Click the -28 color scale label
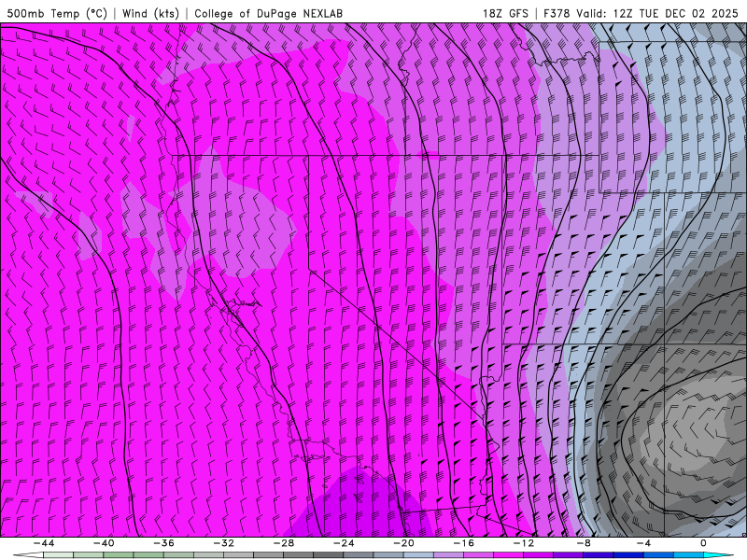The height and width of the screenshot is (560, 747). (284, 543)
